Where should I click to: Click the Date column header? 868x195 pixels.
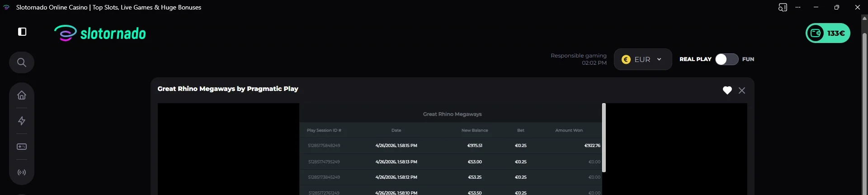396,130
